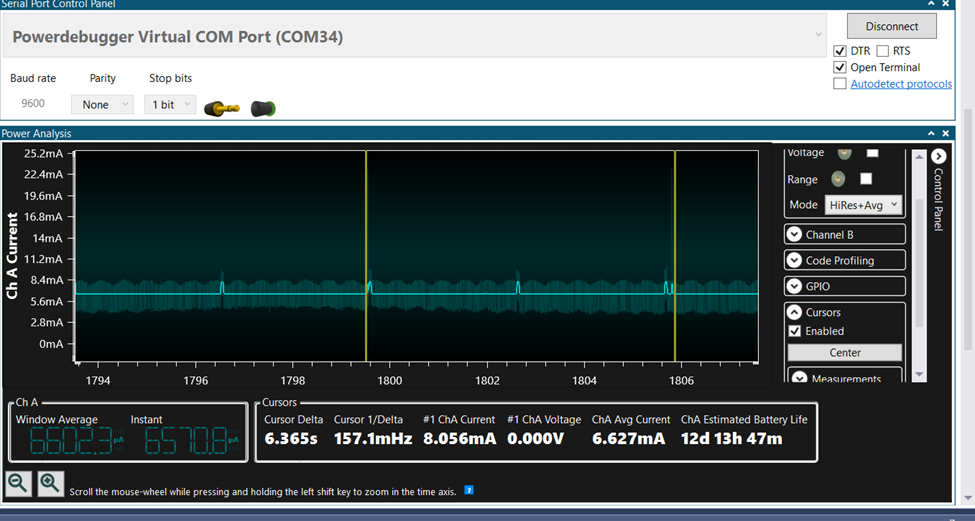Click the Cursor 1/Delta value 157.1mHz

pos(373,439)
